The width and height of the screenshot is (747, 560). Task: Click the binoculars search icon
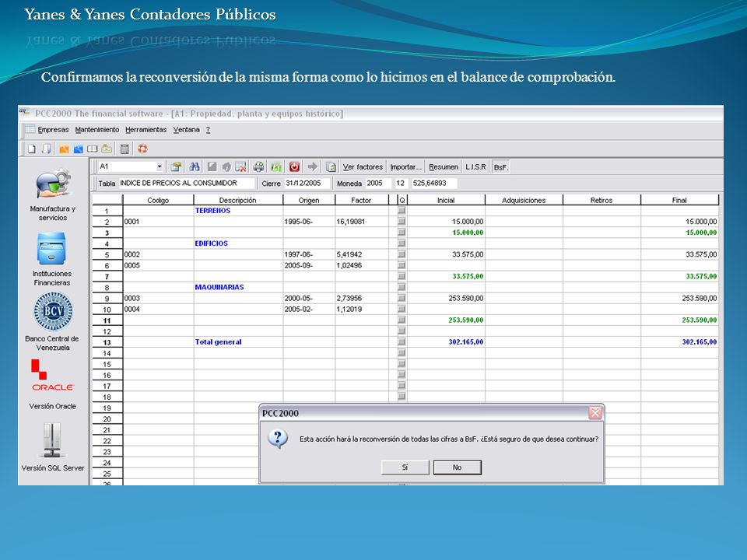tap(195, 166)
